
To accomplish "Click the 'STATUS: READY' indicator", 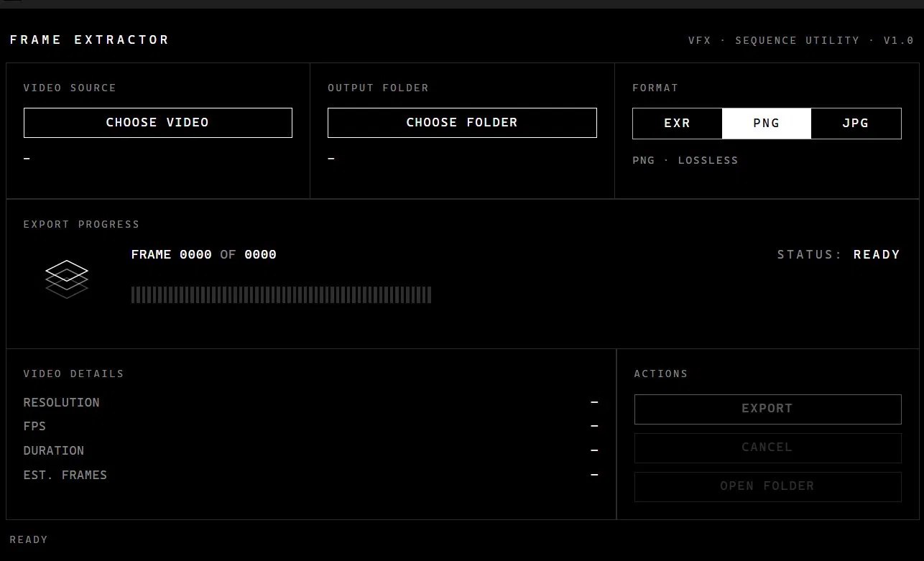I will 838,255.
